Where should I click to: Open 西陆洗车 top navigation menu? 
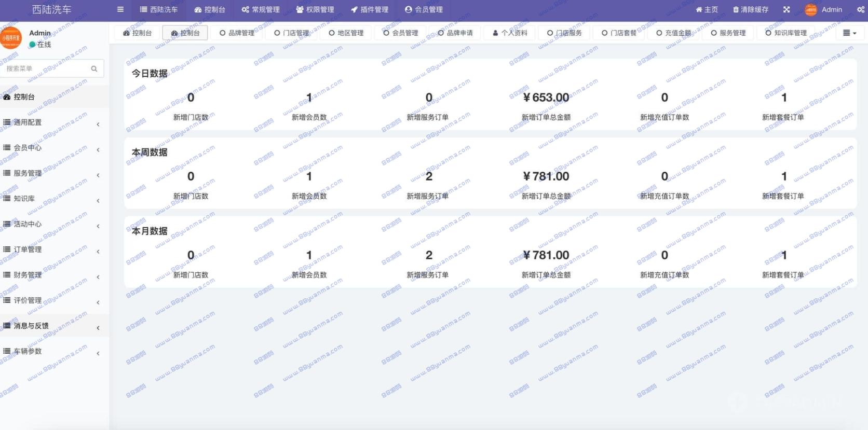[x=159, y=9]
